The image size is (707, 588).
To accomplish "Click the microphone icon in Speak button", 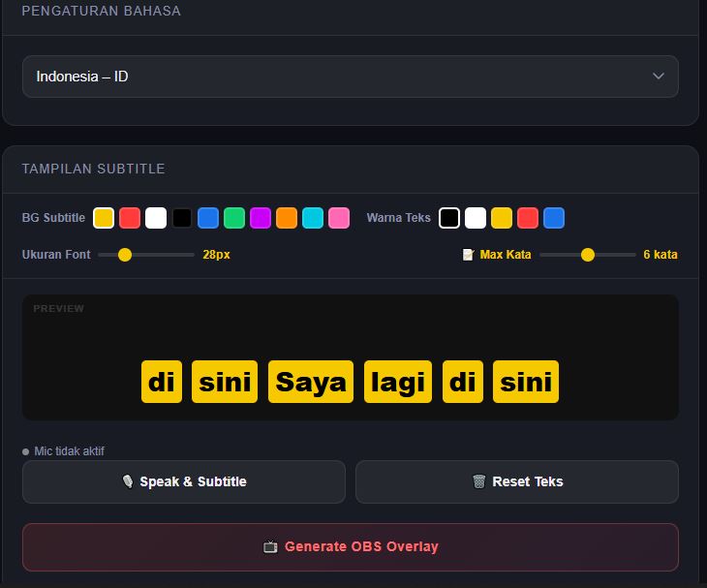I will 128,481.
